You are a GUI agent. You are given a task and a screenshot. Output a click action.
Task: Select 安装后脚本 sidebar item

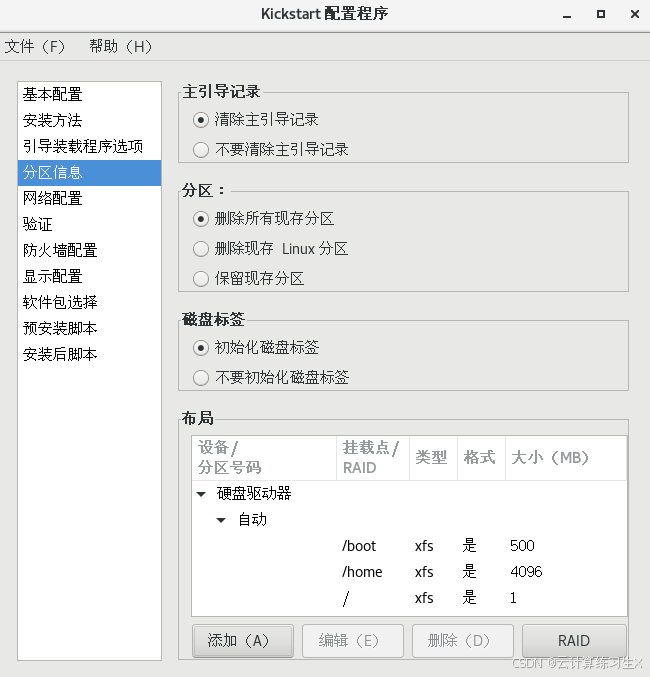tap(89, 354)
